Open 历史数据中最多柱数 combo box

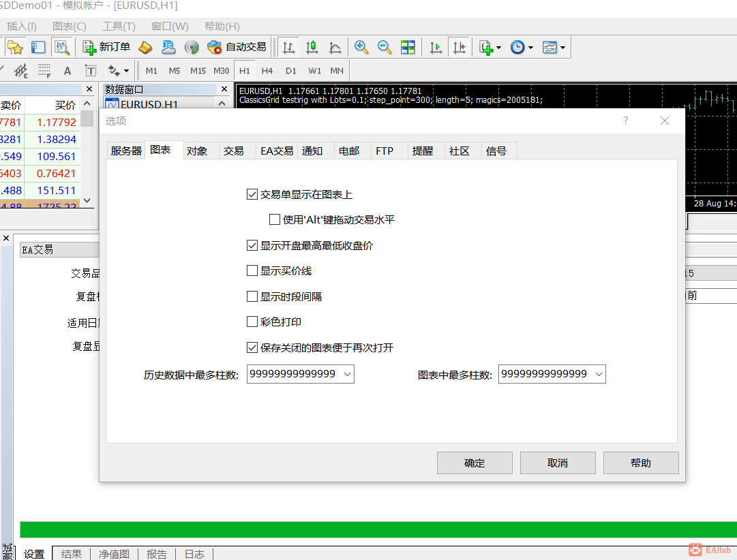(x=301, y=374)
